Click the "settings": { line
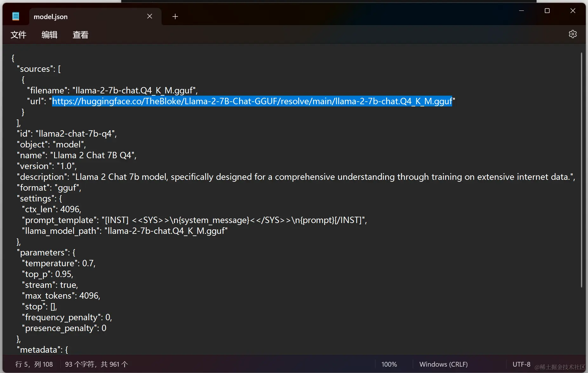Viewport: 588px width, 373px height. 39,199
